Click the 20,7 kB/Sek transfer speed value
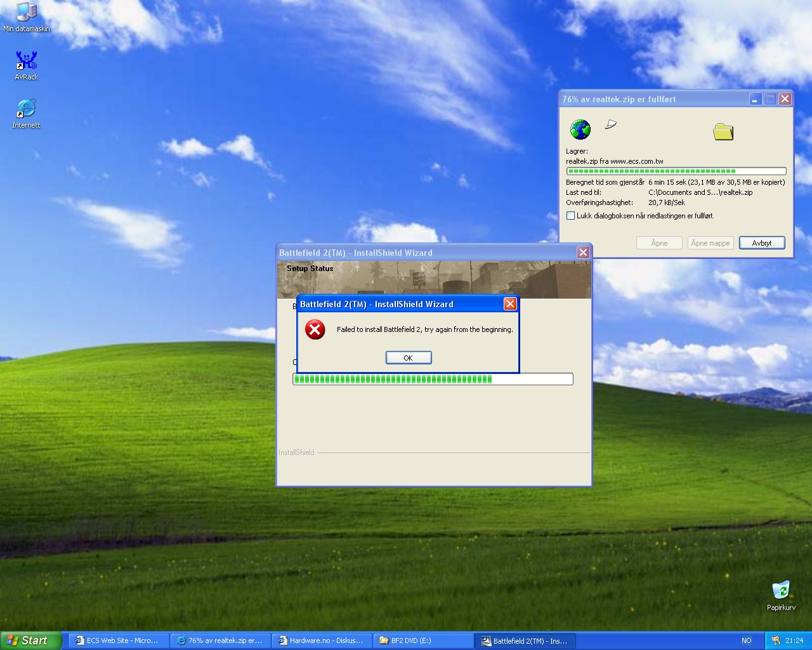812x650 pixels. pyautogui.click(x=667, y=202)
